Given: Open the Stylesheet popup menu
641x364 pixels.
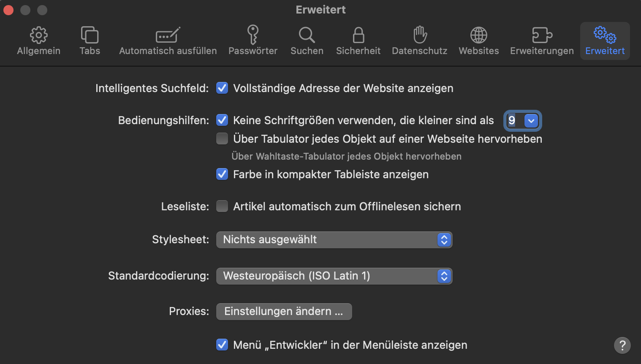Looking at the screenshot, I should click(x=334, y=240).
